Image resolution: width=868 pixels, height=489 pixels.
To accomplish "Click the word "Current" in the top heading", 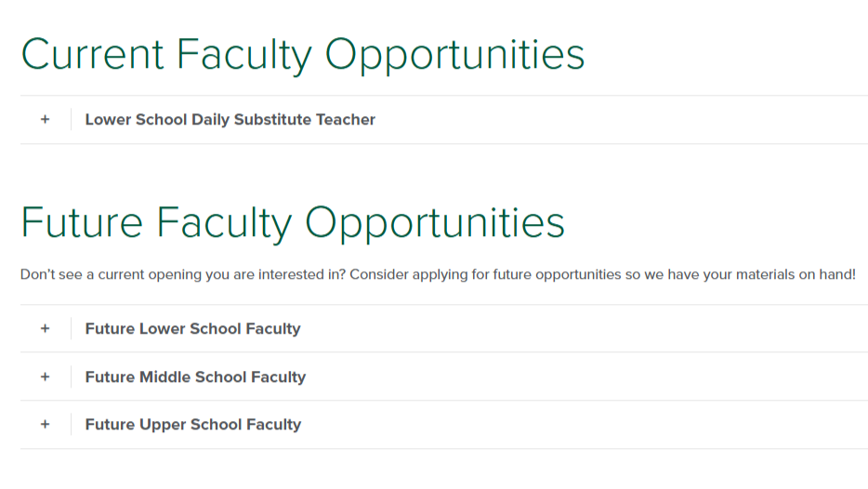I will pos(91,54).
